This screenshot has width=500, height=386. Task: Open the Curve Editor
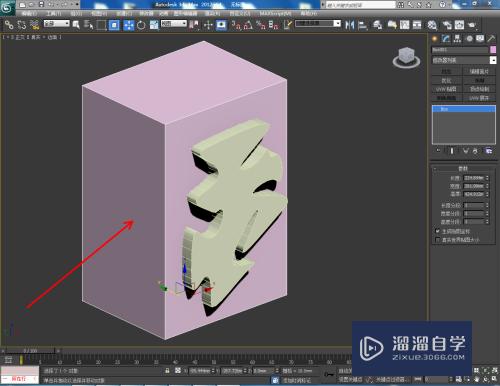pos(404,25)
